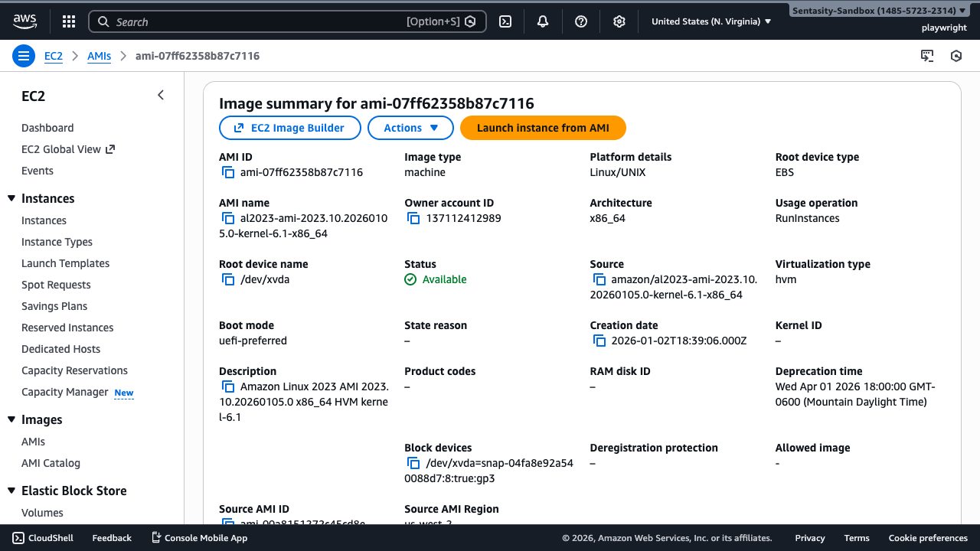Open the AWS services grid menu
The height and width of the screenshot is (551, 980).
(69, 21)
